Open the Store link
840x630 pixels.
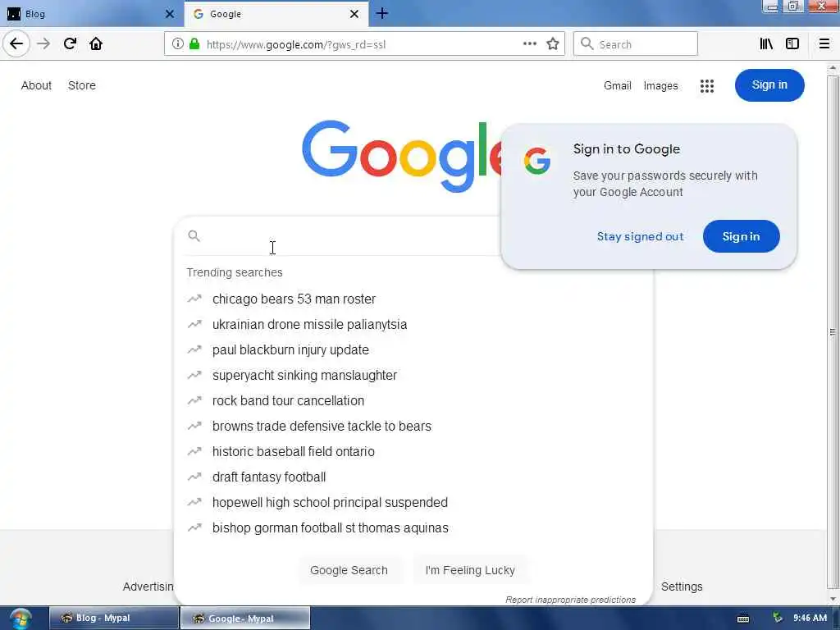coord(82,85)
